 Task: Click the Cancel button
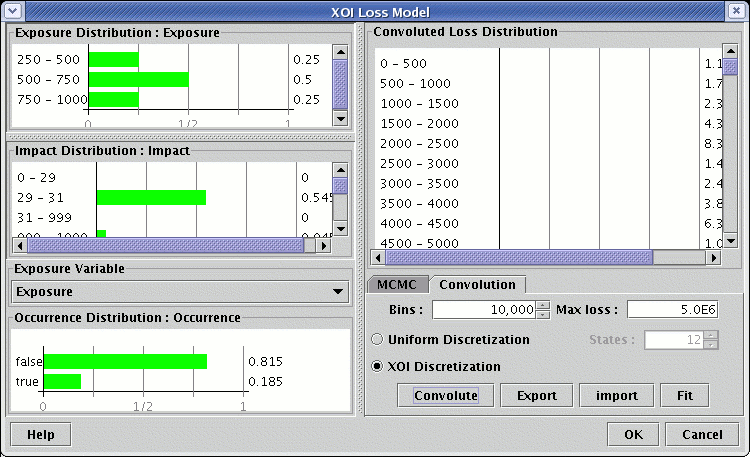click(702, 434)
